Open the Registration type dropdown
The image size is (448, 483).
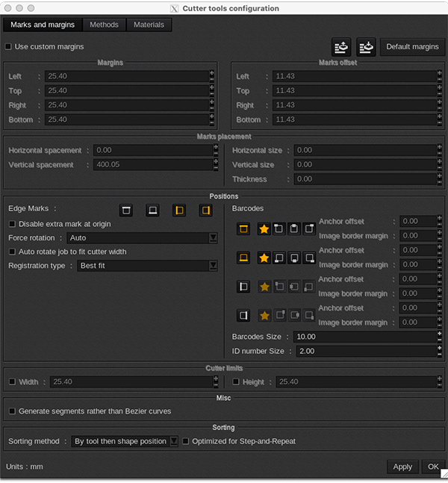coord(147,266)
